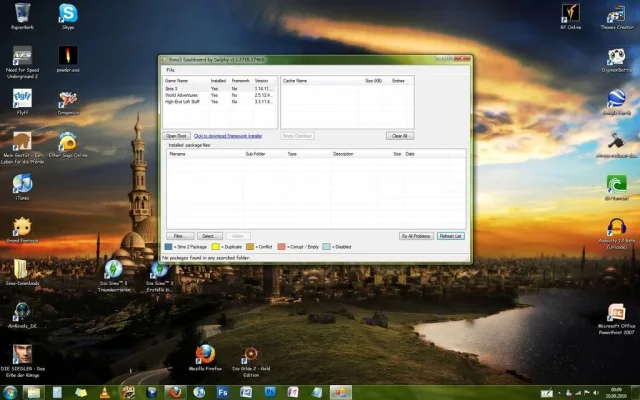Sort packages by the Date column header

click(426, 154)
